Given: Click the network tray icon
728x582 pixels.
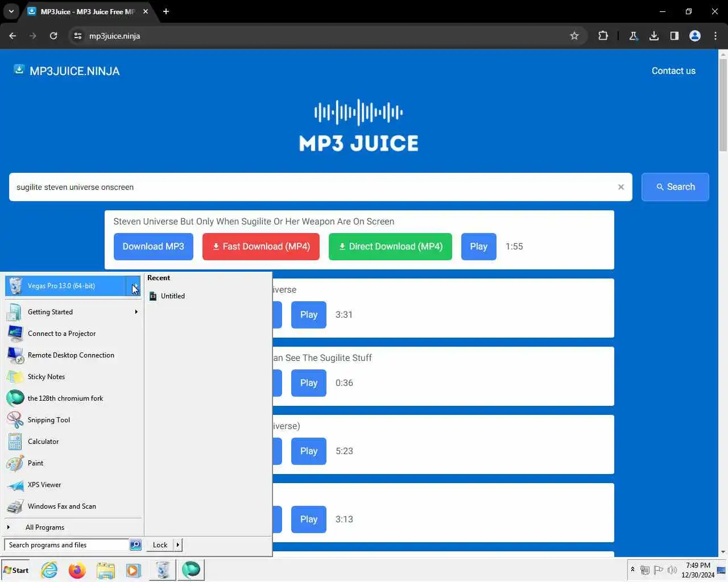Looking at the screenshot, I should (645, 570).
